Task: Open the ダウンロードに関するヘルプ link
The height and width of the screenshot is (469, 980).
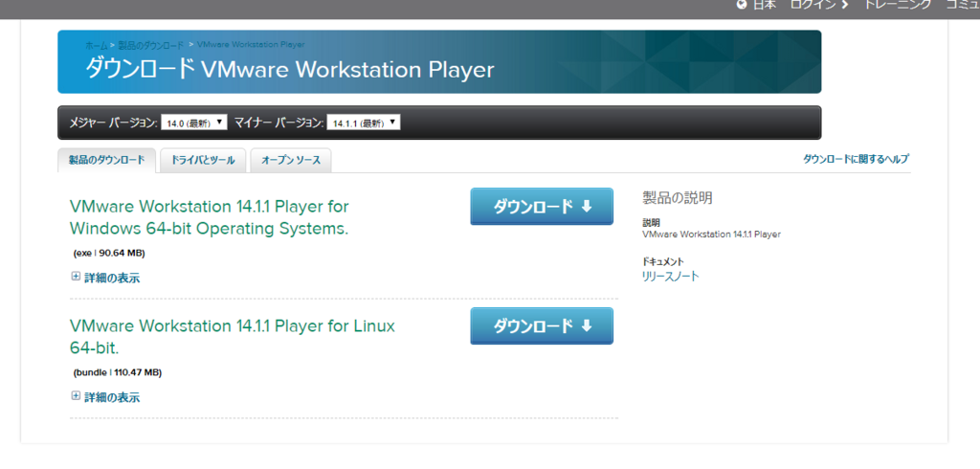Action: (x=856, y=160)
